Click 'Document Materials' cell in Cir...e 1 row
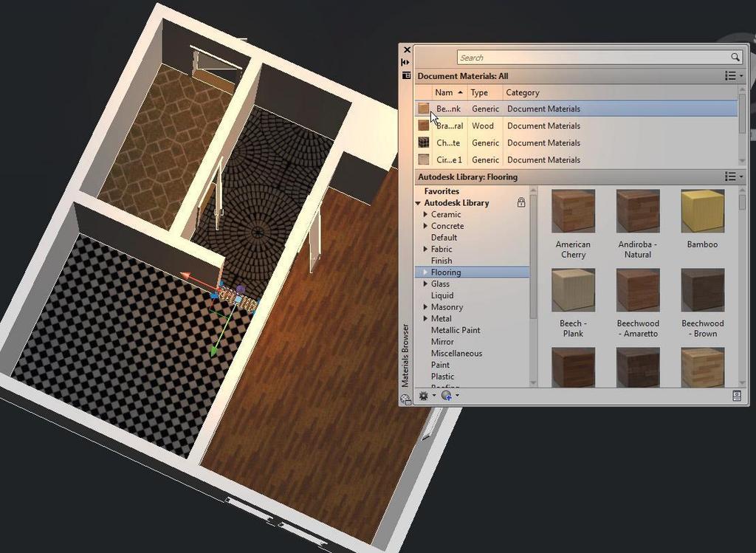The height and width of the screenshot is (553, 756). [543, 159]
